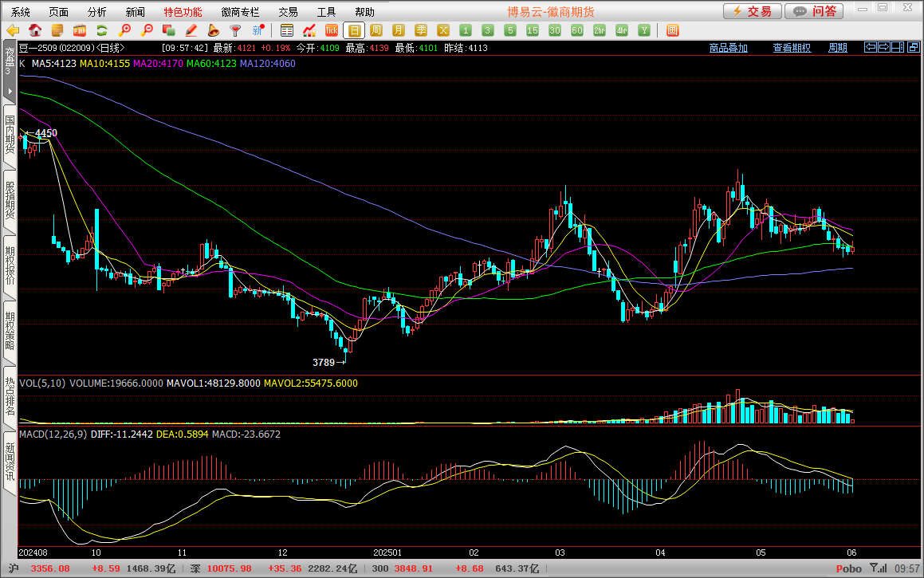Switch to Tick chart view
Screen dimensions: 924x578
(332, 30)
